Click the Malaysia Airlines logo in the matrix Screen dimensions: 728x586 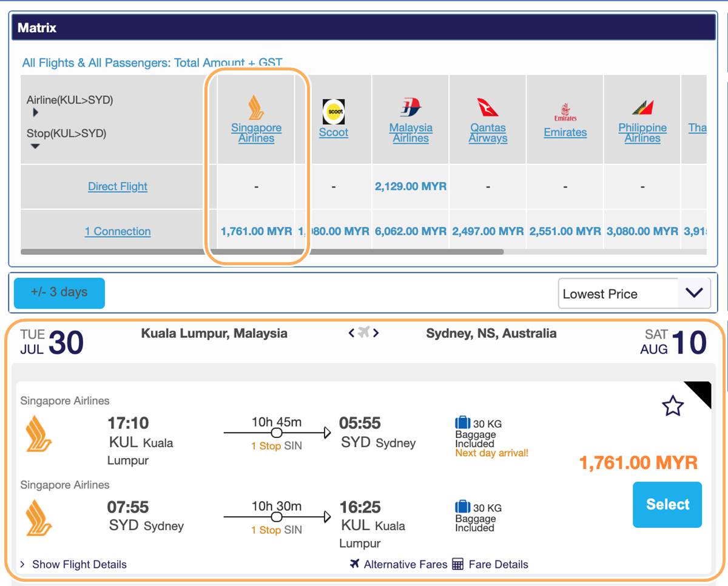coord(411,108)
